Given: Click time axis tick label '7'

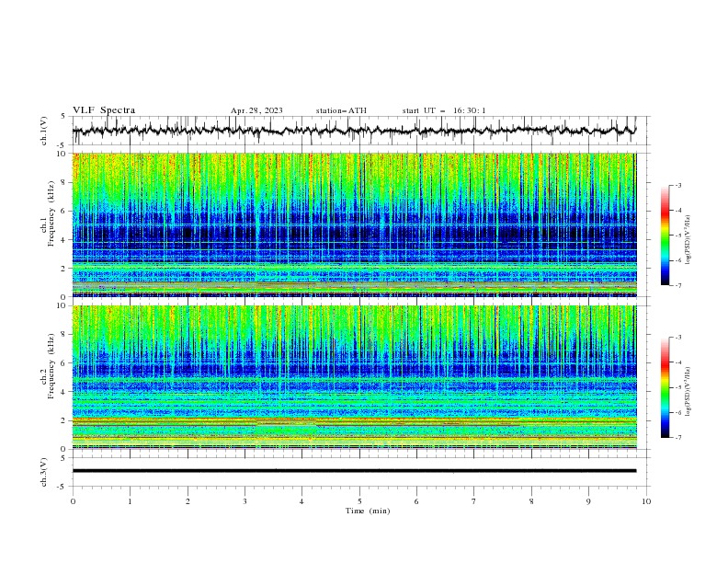Looking at the screenshot, I should [474, 501].
